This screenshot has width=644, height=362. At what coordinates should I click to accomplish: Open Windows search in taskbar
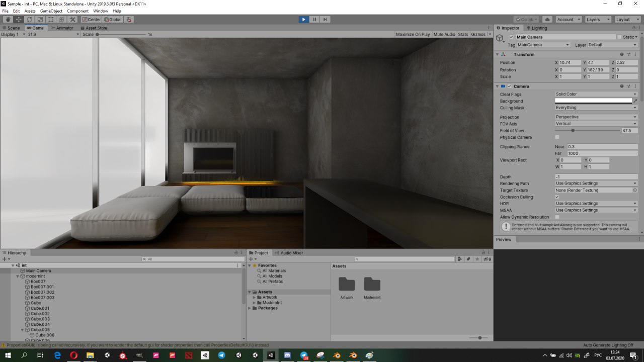click(24, 355)
